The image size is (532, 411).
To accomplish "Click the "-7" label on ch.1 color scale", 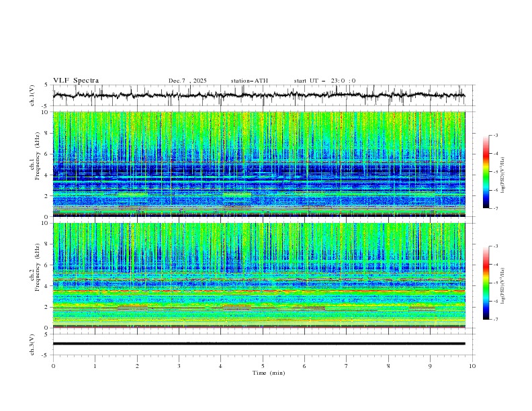I will 496,208.
